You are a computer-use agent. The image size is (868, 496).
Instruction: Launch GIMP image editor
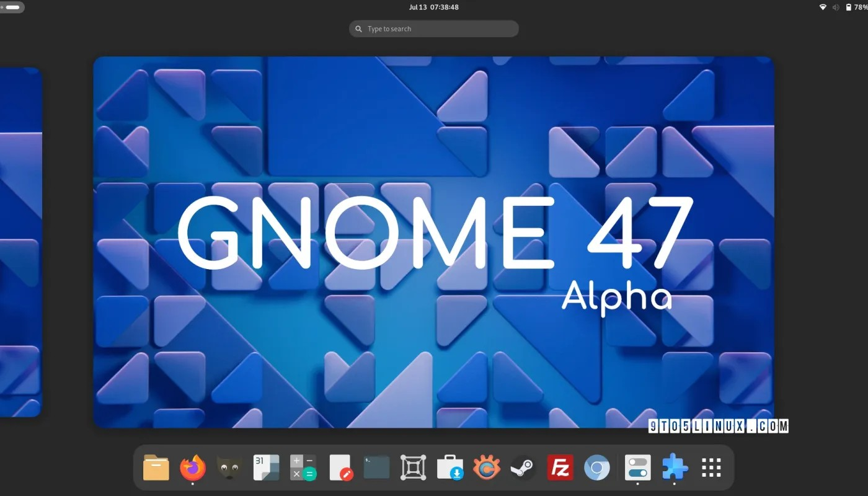coord(229,468)
